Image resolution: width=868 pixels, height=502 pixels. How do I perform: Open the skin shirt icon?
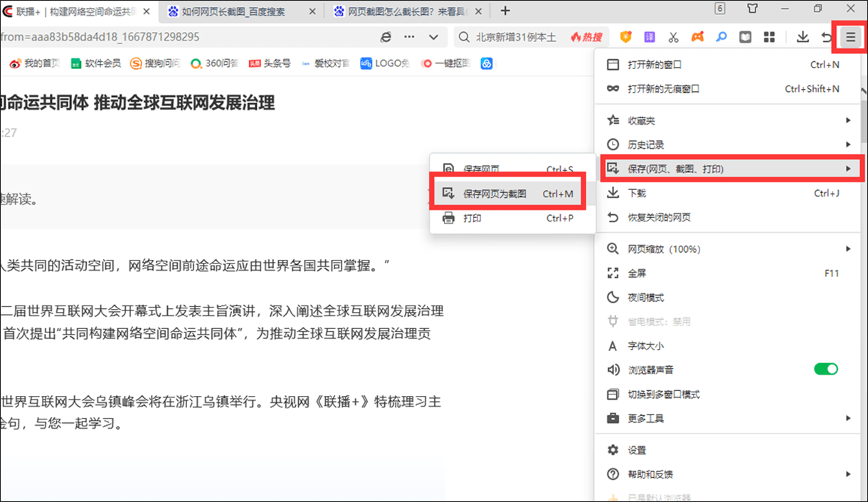point(752,9)
